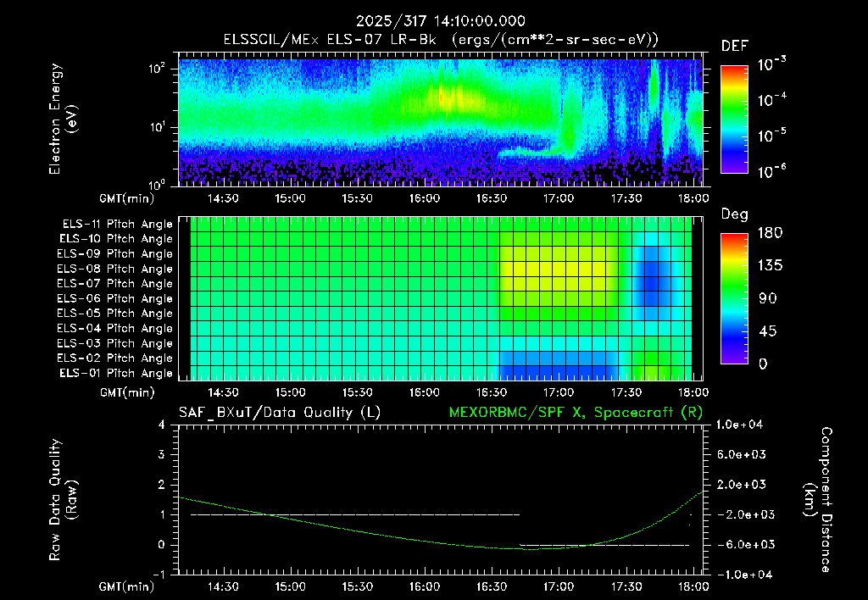Click the 1.0e+04 distance tick label
Viewport: 868px width, 600px height.
click(740, 425)
